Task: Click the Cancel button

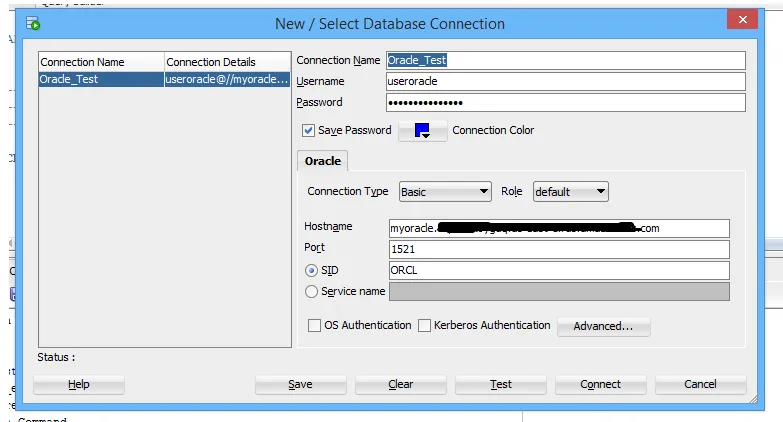Action: click(x=701, y=384)
